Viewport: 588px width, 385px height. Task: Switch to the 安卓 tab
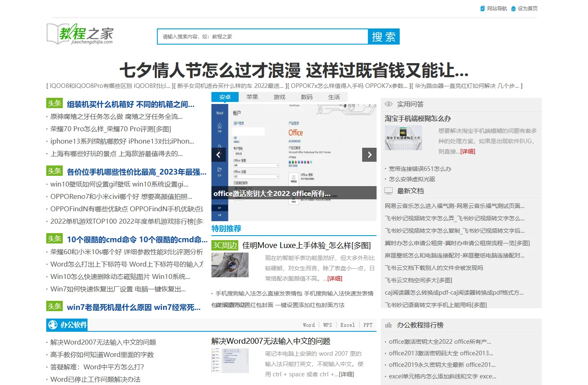(x=225, y=97)
